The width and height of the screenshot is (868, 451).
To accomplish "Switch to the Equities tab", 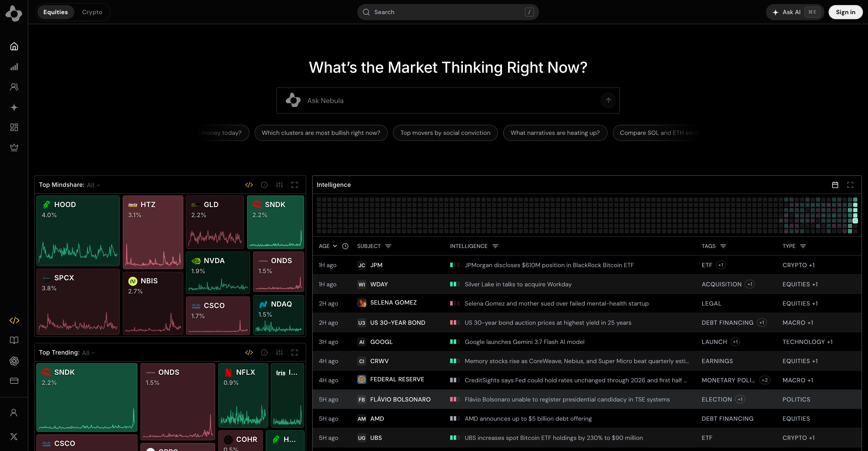I will pyautogui.click(x=56, y=12).
